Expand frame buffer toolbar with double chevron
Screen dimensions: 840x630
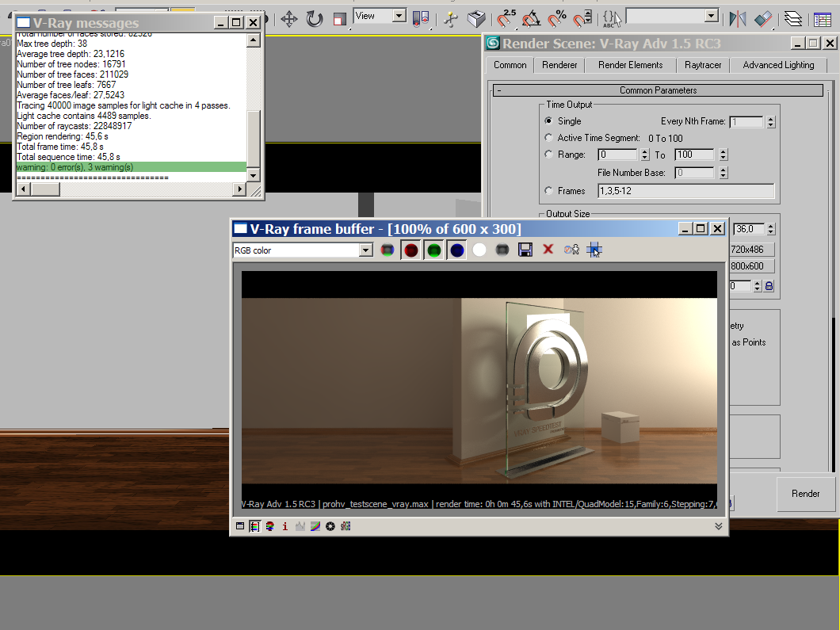(719, 526)
